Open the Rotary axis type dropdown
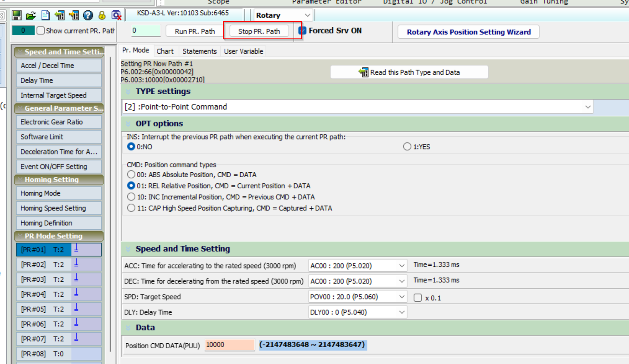629x364 pixels. click(x=283, y=15)
